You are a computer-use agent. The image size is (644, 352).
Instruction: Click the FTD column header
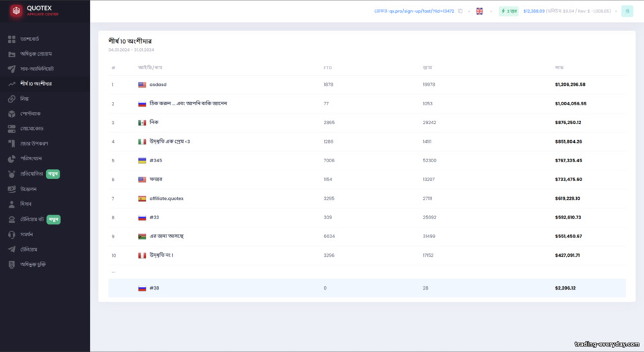pos(327,68)
